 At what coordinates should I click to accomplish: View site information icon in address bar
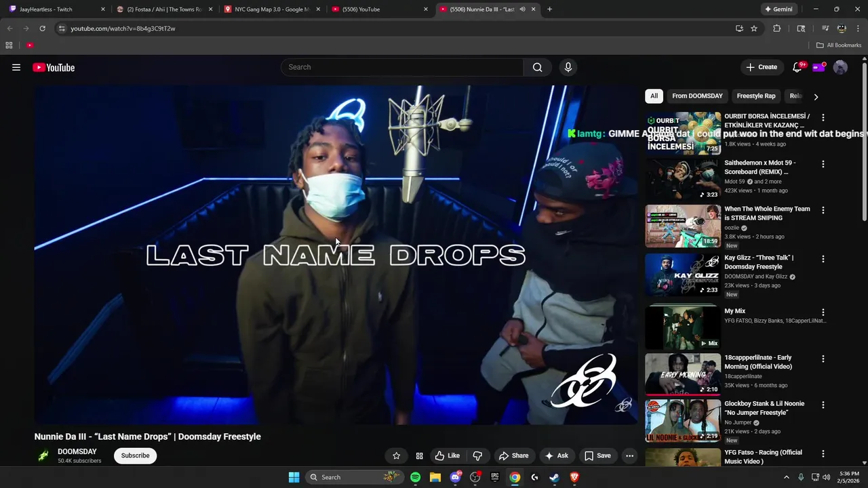point(62,28)
